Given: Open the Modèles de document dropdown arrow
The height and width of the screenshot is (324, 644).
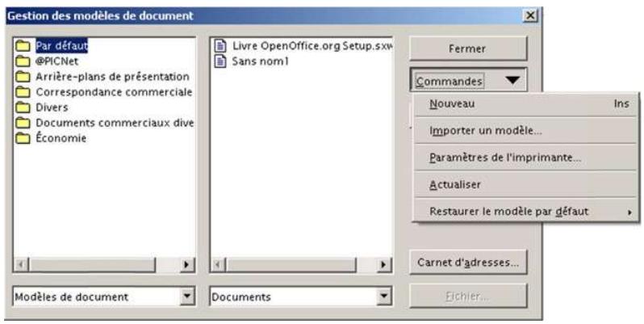Looking at the screenshot, I should (187, 296).
